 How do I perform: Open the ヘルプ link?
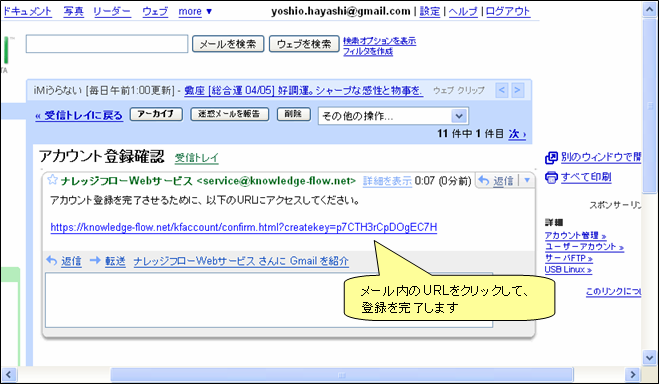(x=463, y=11)
